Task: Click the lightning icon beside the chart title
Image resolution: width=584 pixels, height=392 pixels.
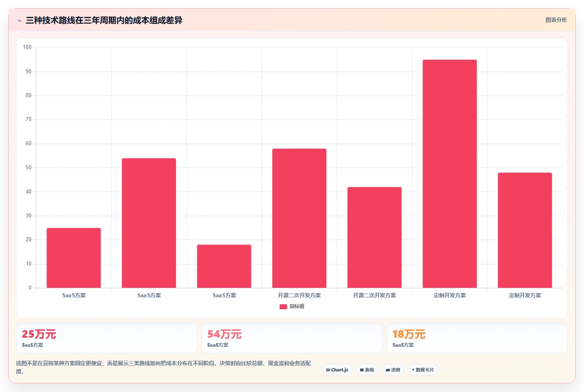Action: click(x=19, y=21)
